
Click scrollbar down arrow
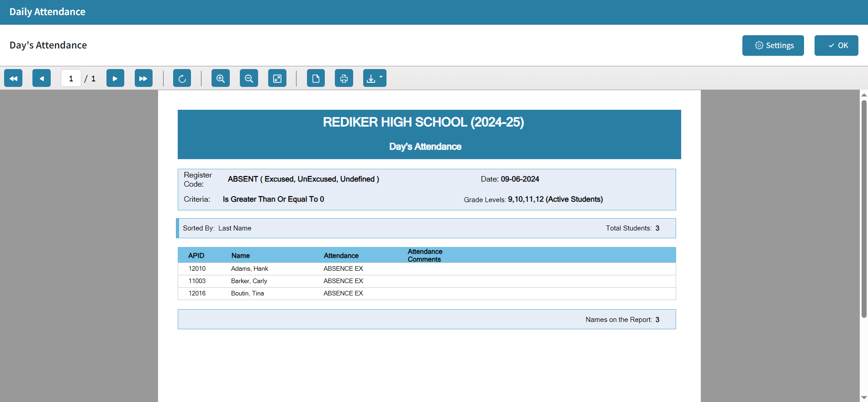click(864, 398)
